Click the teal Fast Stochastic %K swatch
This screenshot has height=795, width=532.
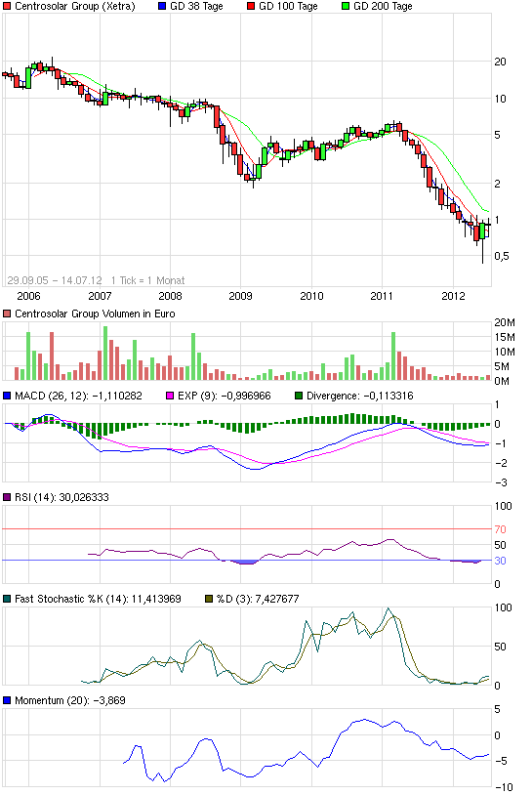click(x=7, y=599)
